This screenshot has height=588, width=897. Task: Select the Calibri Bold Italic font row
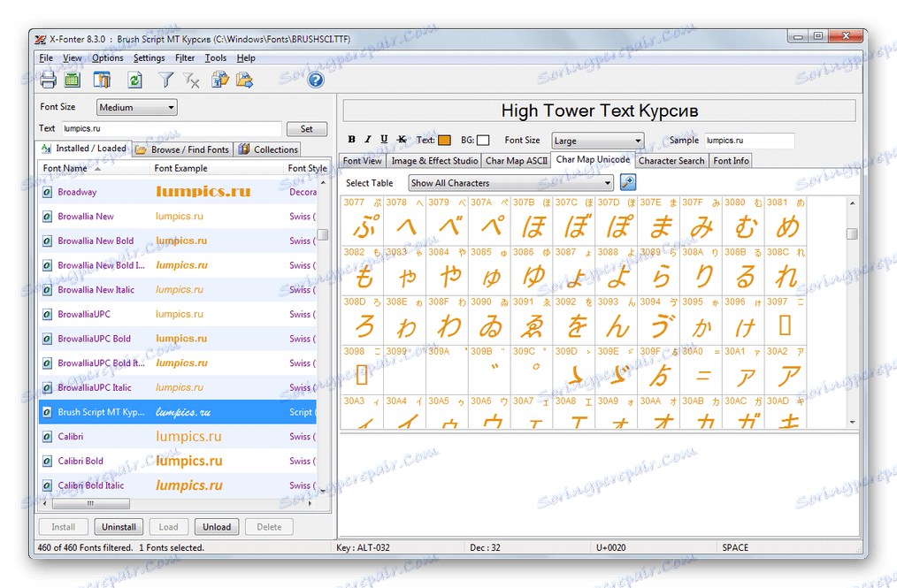[177, 485]
